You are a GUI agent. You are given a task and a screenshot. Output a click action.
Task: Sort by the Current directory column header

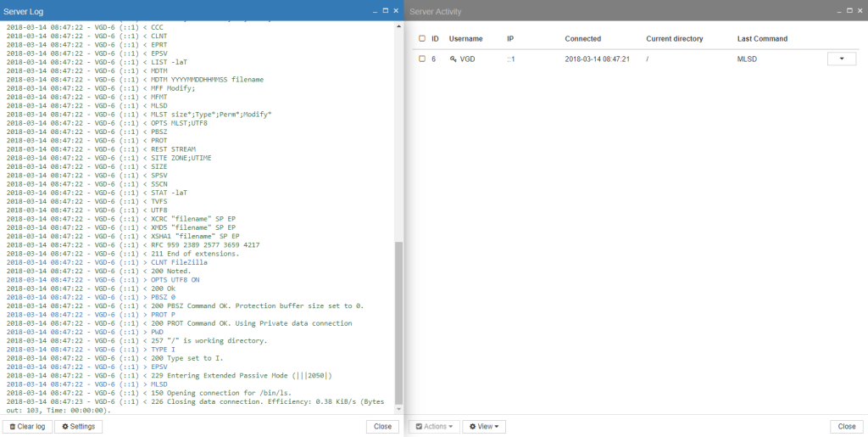click(x=674, y=39)
